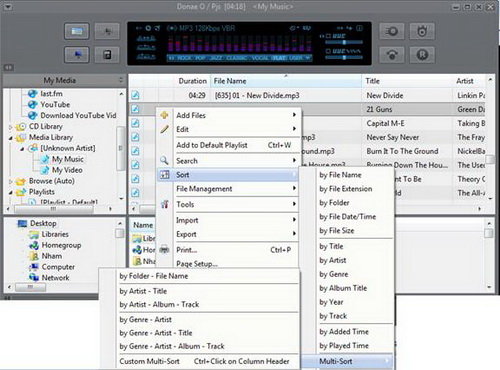Screen dimensions: 500x370
Task: Enable the BBE ViVA checkbox
Action: click(x=328, y=51)
